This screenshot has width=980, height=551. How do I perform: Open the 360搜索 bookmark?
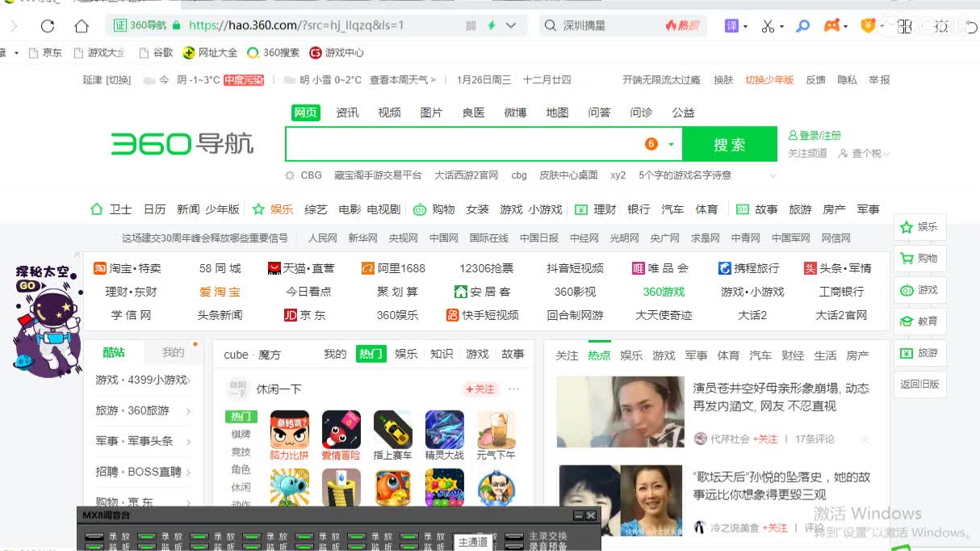pyautogui.click(x=273, y=53)
